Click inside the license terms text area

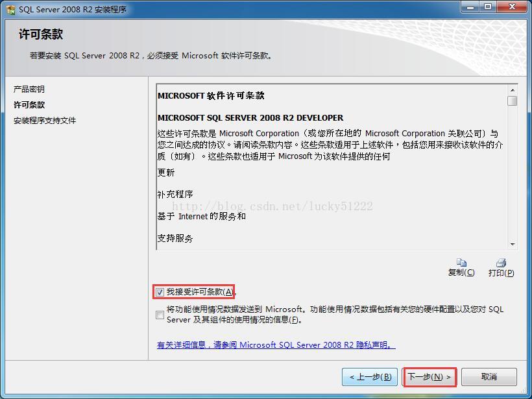(332, 167)
